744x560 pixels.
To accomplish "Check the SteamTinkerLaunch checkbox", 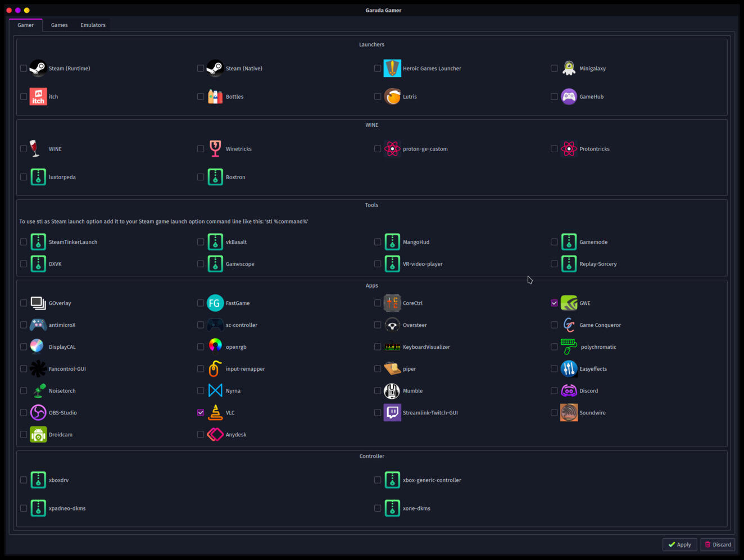I will 24,242.
